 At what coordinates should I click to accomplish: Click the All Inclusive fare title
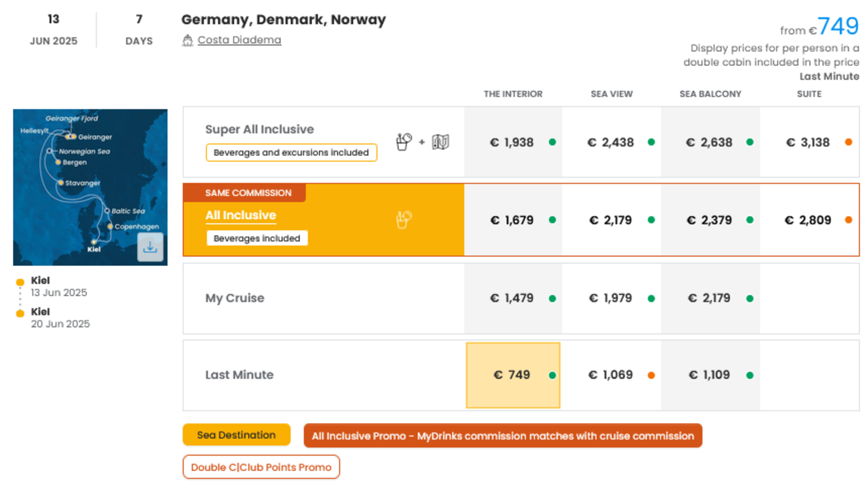pyautogui.click(x=240, y=215)
